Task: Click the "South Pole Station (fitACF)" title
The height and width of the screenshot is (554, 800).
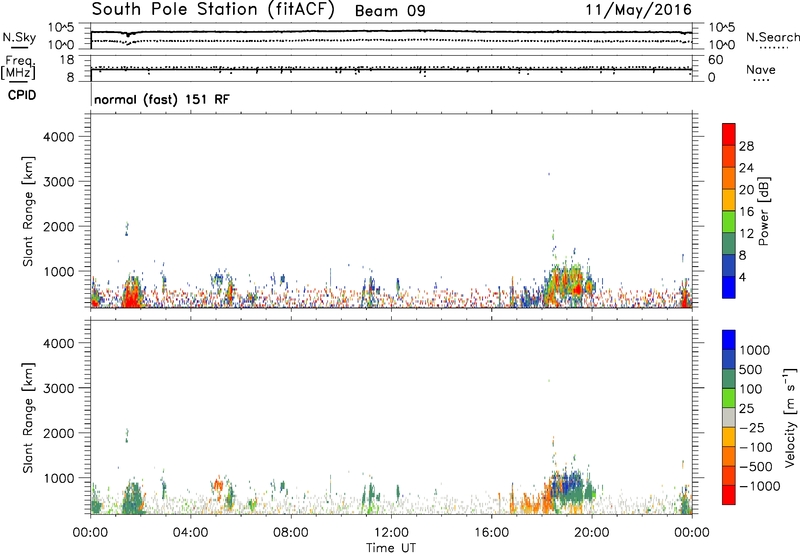Action: click(213, 10)
